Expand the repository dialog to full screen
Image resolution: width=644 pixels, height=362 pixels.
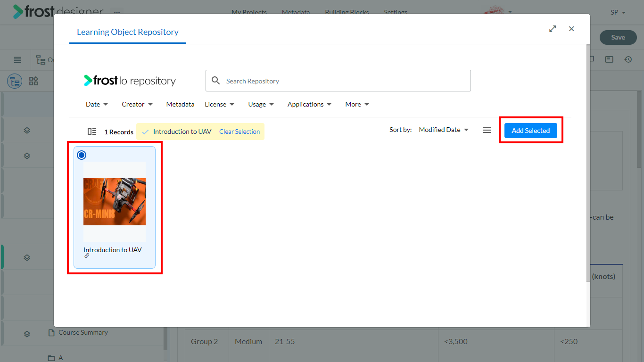tap(553, 29)
